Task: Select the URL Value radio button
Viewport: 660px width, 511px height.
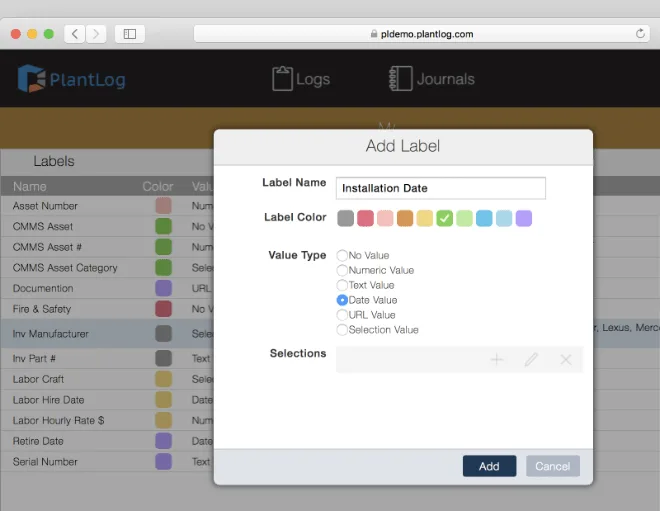Action: pos(342,315)
